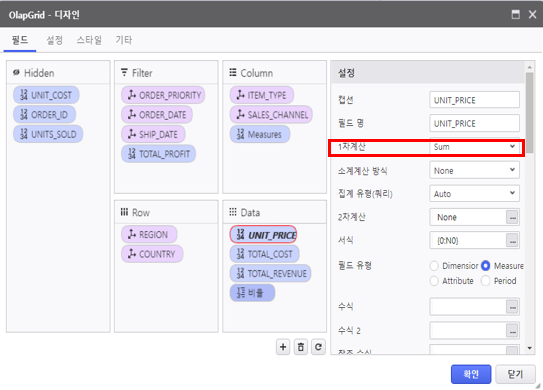Select the ORDER_DATE filter chip
This screenshot has width=543, height=390.
pyautogui.click(x=157, y=115)
